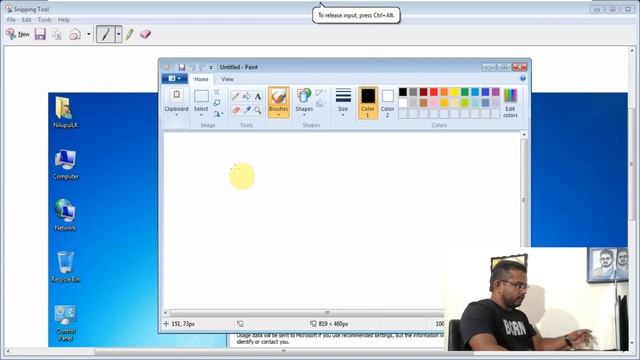The width and height of the screenshot is (640, 360).
Task: Open the Paint application menu button
Action: click(175, 78)
